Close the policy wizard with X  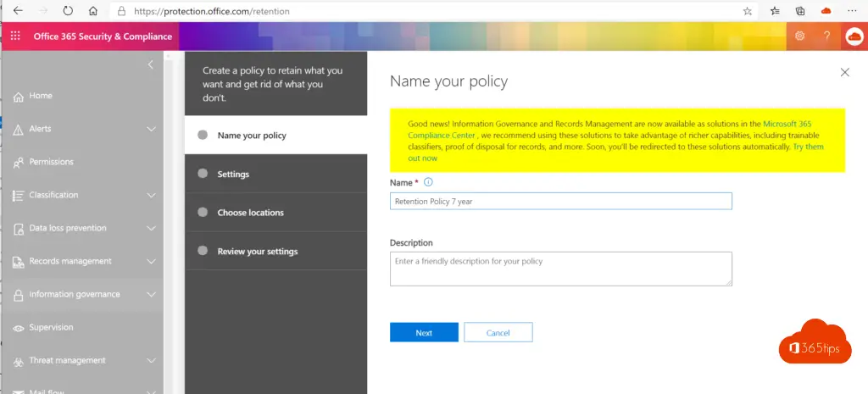point(844,73)
